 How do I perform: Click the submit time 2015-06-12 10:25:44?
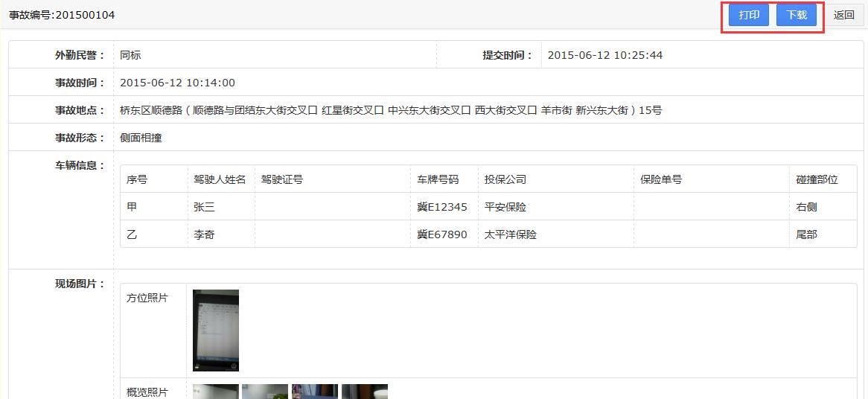pos(605,55)
